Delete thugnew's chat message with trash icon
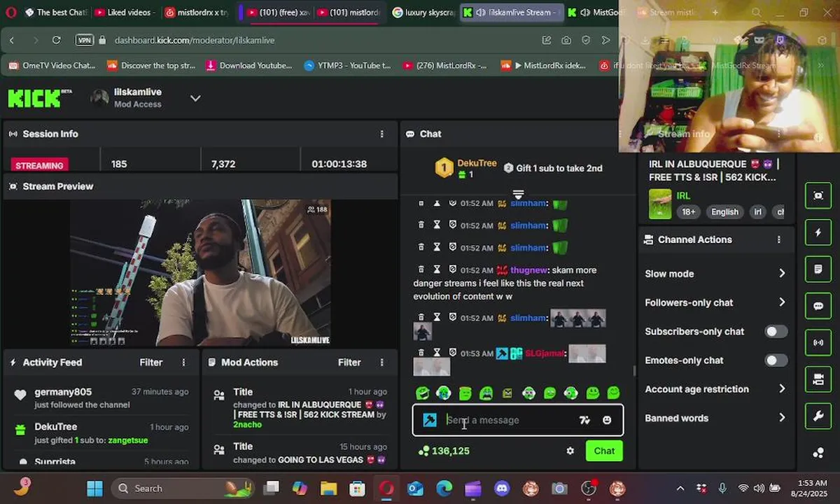This screenshot has width=840, height=504. (421, 269)
